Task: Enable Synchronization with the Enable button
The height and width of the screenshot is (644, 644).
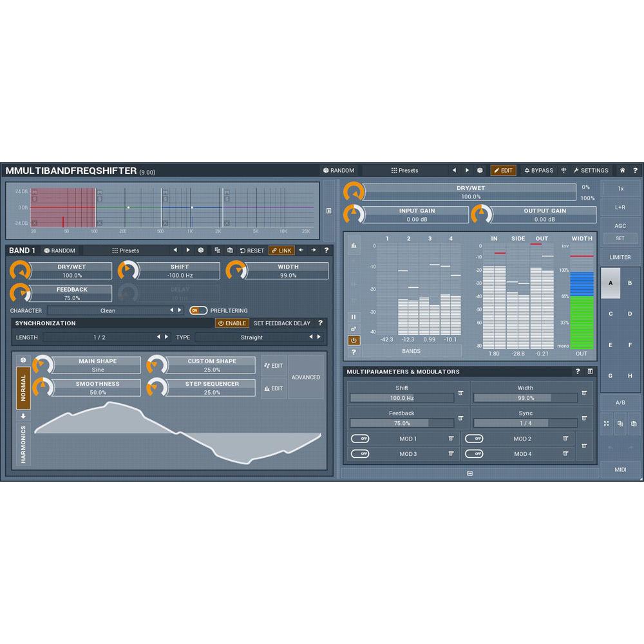Action: tap(231, 323)
